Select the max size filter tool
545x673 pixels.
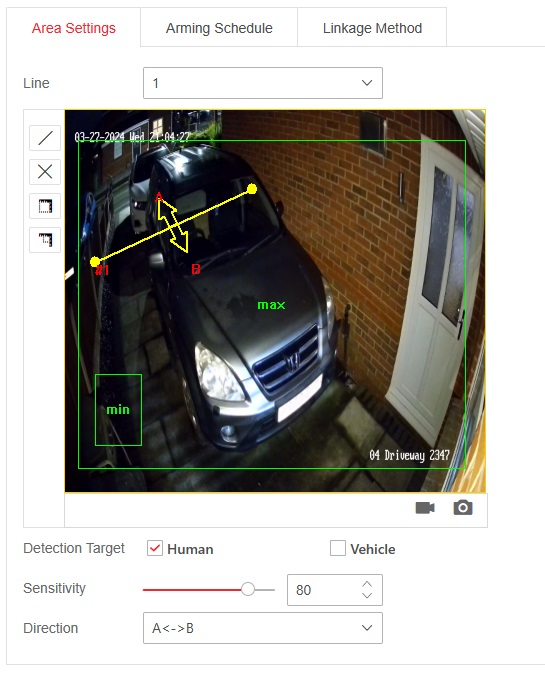pos(45,206)
